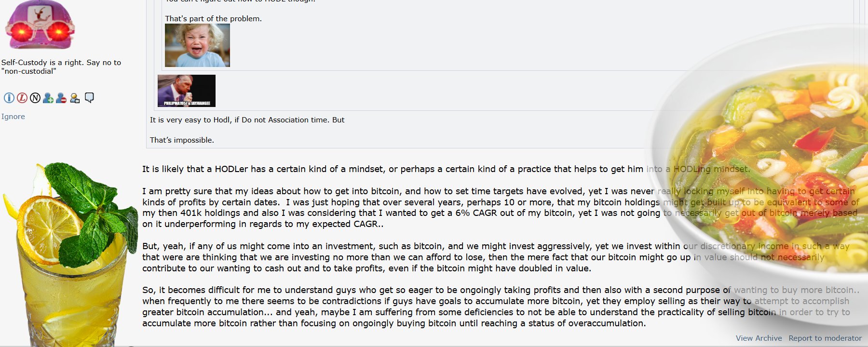Viewport: 868px width, 347px height.
Task: Open the PHILIPMA1957 meme image
Action: (187, 91)
